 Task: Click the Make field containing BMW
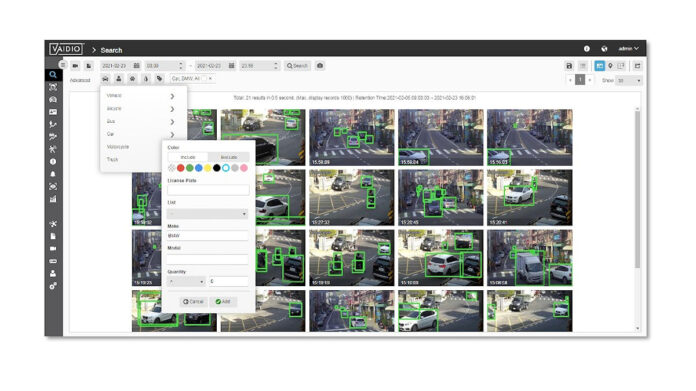(208, 236)
